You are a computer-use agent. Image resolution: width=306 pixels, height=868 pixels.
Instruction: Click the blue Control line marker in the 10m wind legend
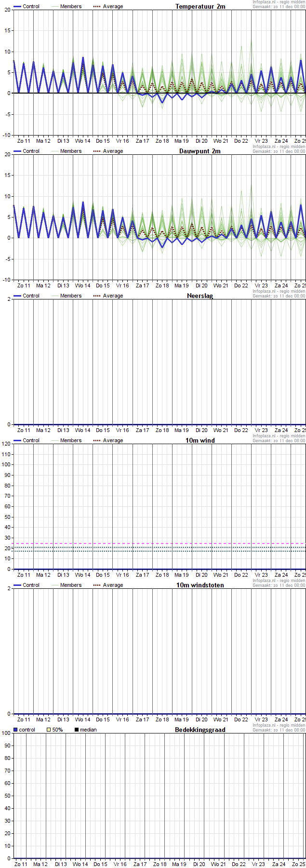[17, 441]
